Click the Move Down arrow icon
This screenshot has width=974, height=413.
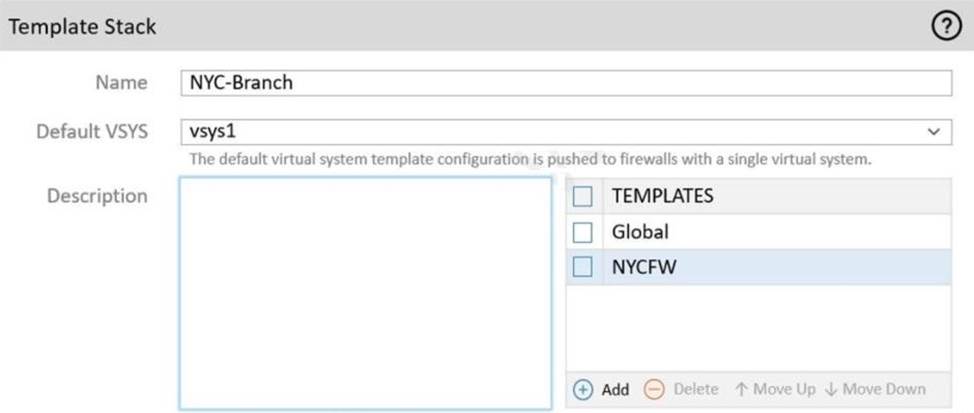[x=831, y=389]
